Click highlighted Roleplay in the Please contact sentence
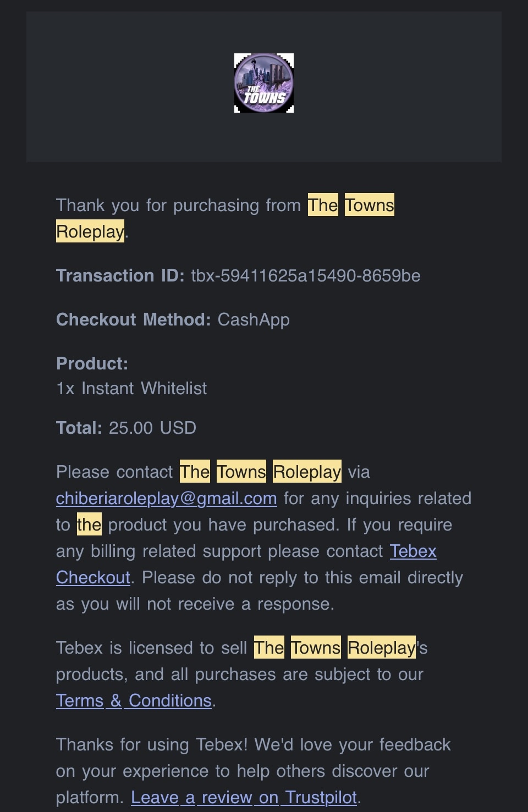The height and width of the screenshot is (812, 528). click(x=307, y=472)
